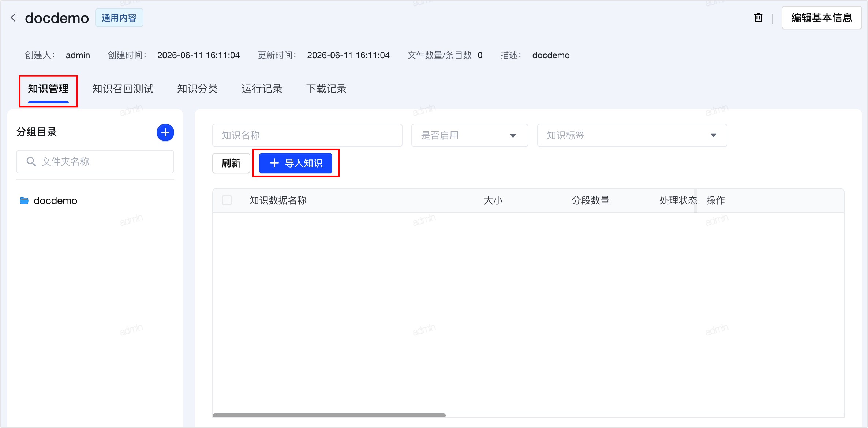View the 运行记录 tab
Screen dimensions: 868x428
[x=262, y=89]
